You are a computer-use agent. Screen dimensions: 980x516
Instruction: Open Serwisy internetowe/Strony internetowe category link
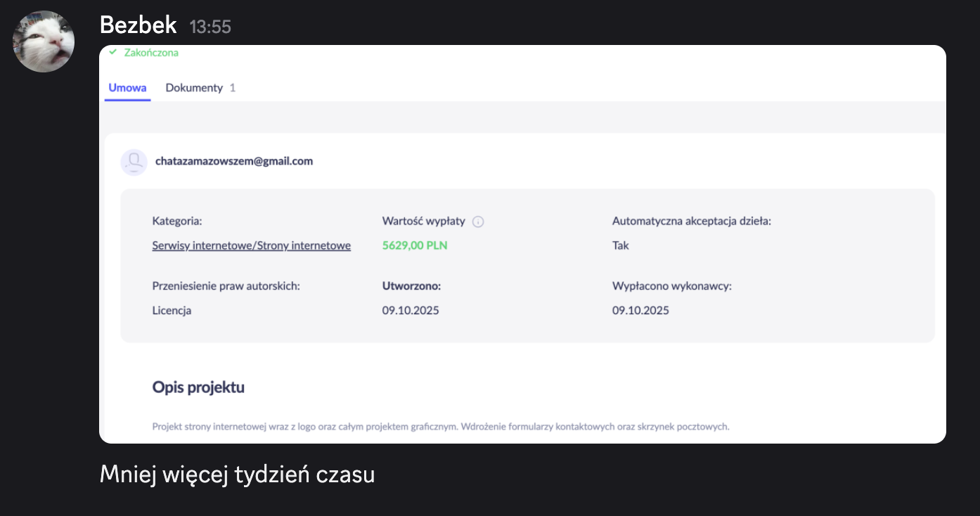[251, 245]
